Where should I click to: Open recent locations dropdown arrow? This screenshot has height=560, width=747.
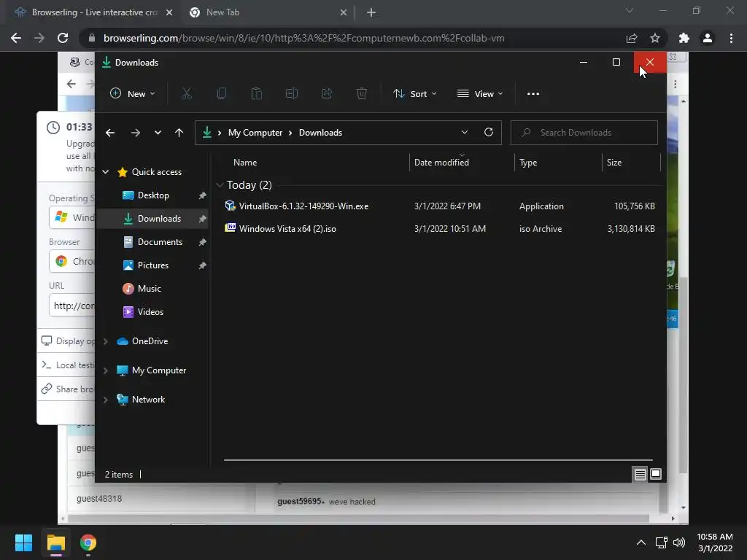point(158,133)
